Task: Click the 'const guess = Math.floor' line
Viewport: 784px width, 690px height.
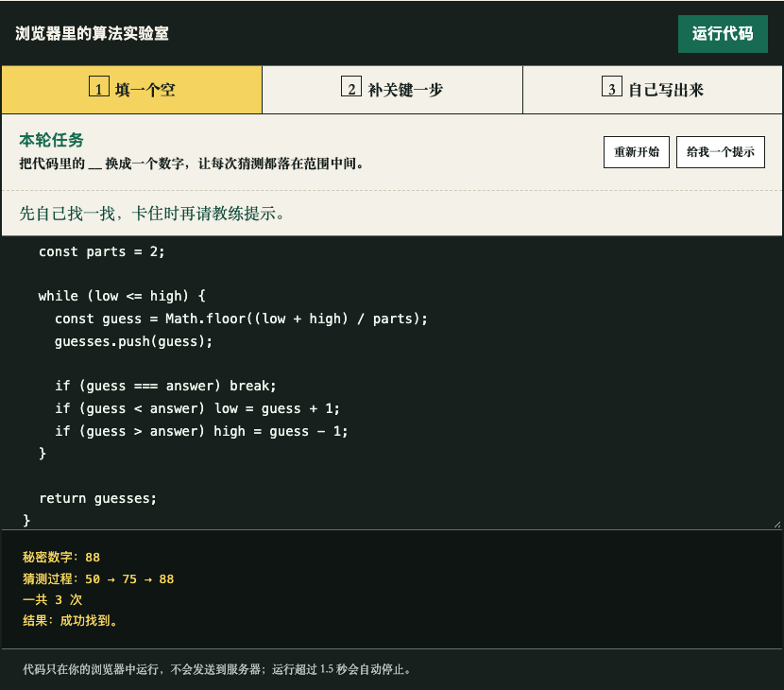Action: point(241,319)
